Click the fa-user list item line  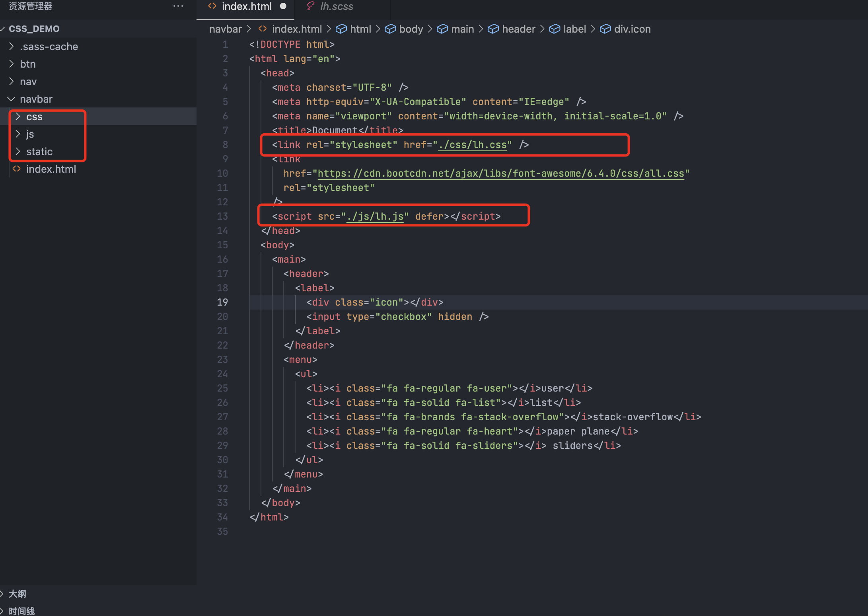tap(450, 388)
